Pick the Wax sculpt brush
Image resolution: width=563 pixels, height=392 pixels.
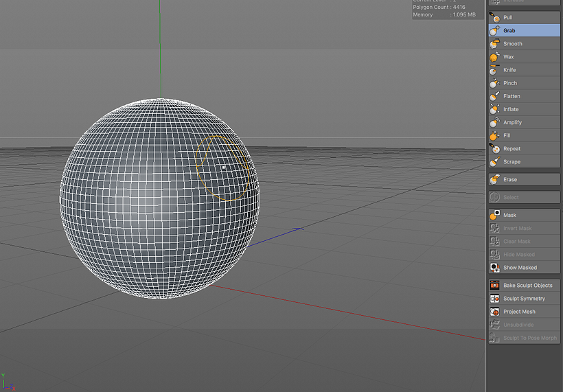tap(524, 57)
